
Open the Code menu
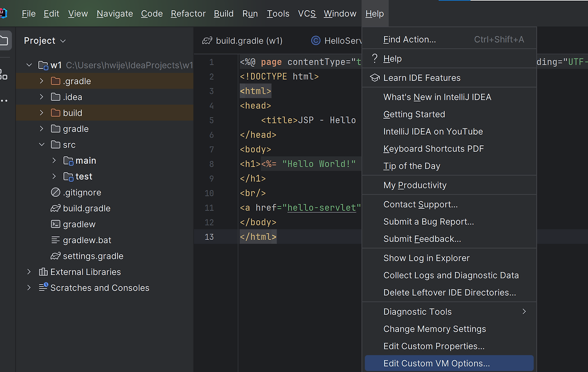click(152, 14)
